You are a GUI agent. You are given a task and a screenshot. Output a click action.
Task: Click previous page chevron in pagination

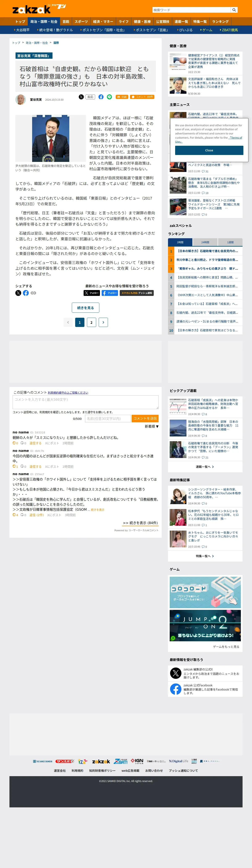(x=68, y=322)
